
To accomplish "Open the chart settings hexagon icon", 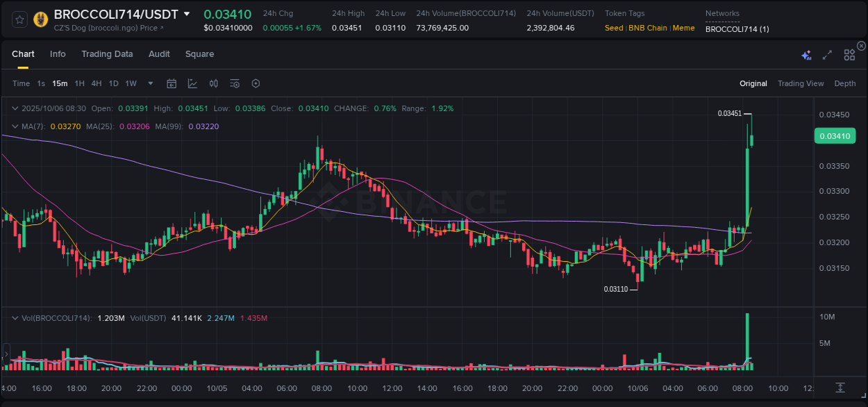I will coord(255,83).
